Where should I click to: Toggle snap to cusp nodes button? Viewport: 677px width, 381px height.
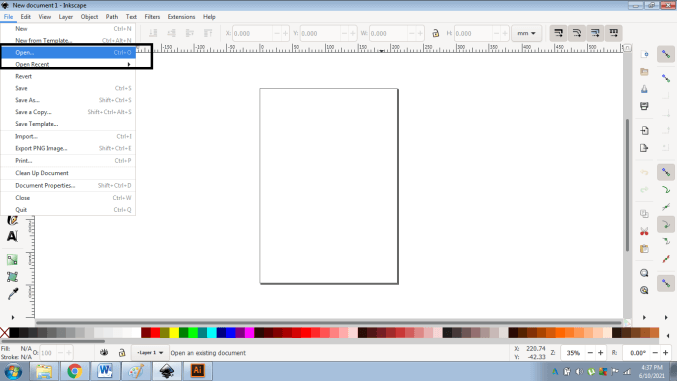click(666, 224)
